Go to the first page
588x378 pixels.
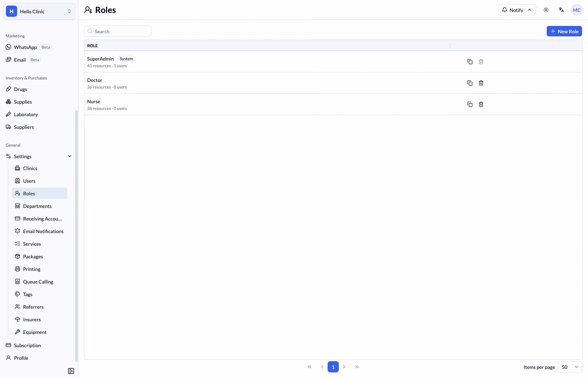pyautogui.click(x=309, y=367)
